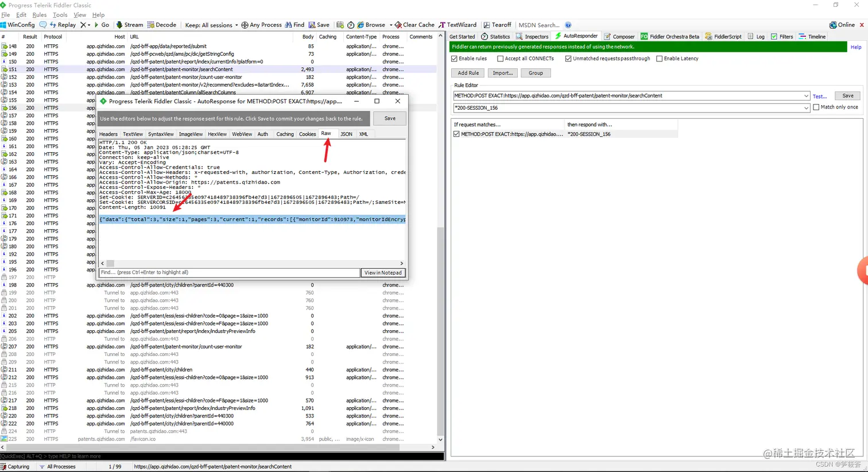
Task: Tearoff the inspectors panel
Action: click(497, 25)
